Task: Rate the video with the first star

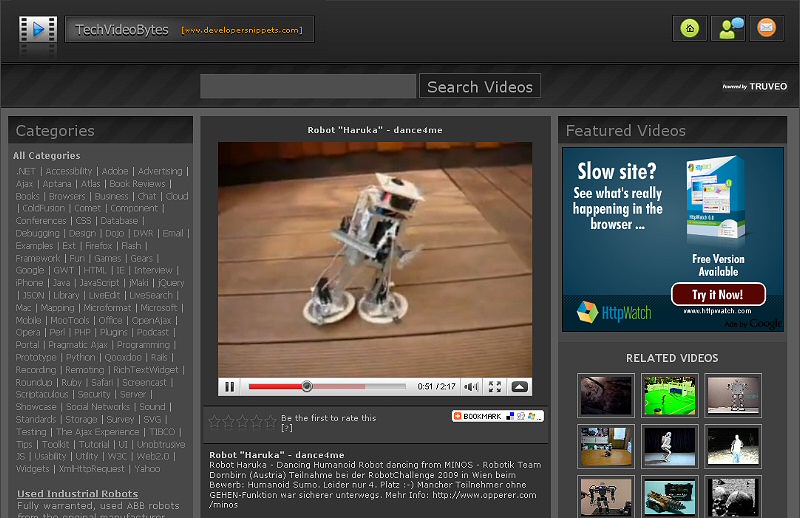Action: point(214,422)
